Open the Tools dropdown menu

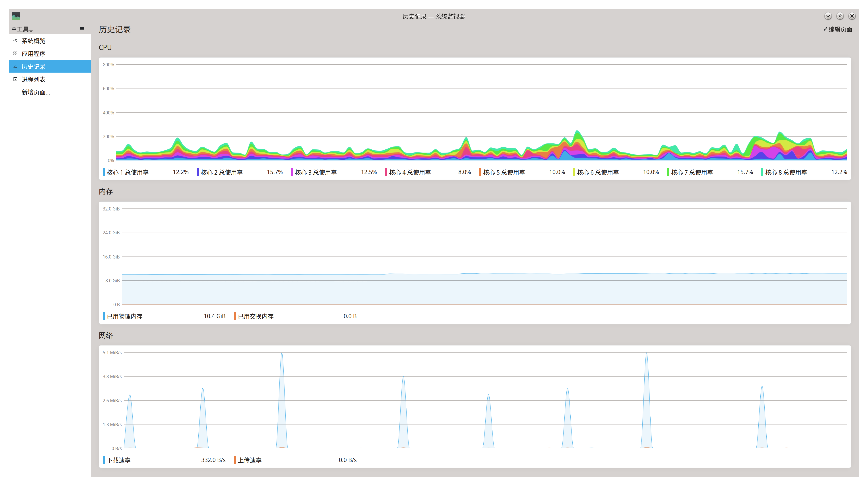[23, 29]
